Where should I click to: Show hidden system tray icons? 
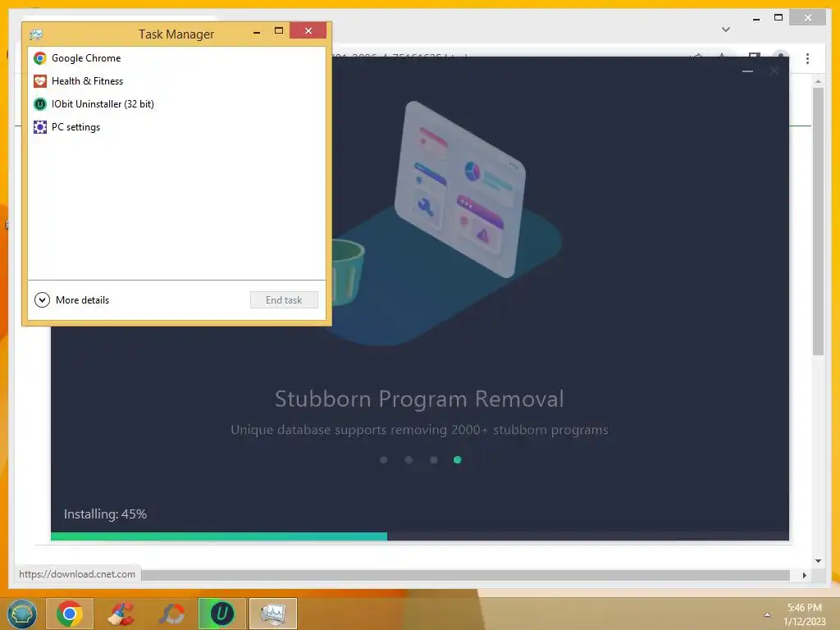point(767,614)
